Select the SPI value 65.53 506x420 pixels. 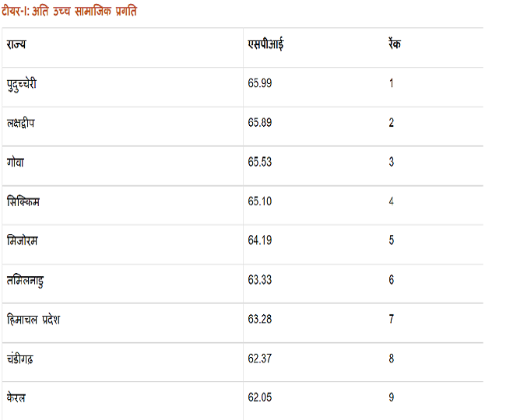pos(260,162)
